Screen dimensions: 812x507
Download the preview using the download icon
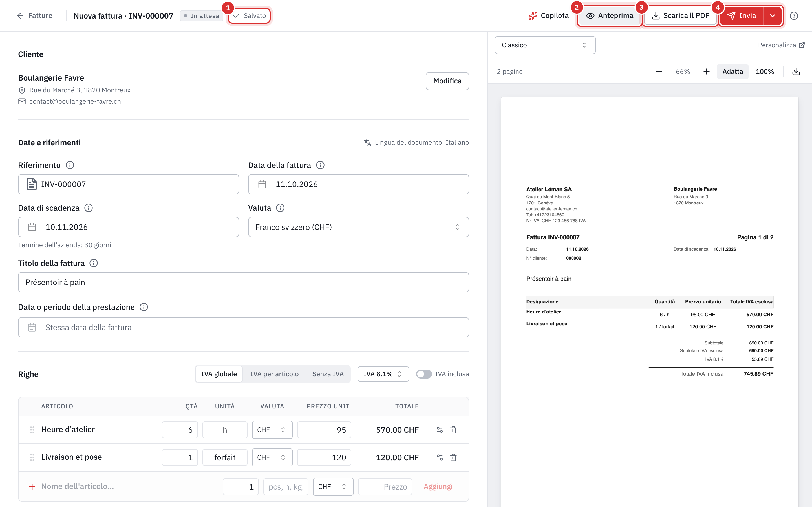click(x=796, y=72)
